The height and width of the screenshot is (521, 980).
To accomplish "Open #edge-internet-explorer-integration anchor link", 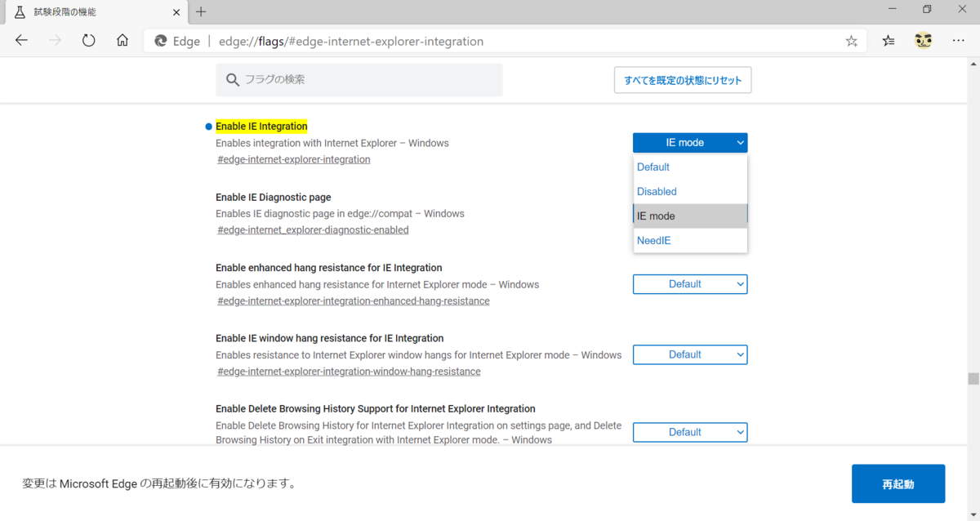I will [294, 159].
